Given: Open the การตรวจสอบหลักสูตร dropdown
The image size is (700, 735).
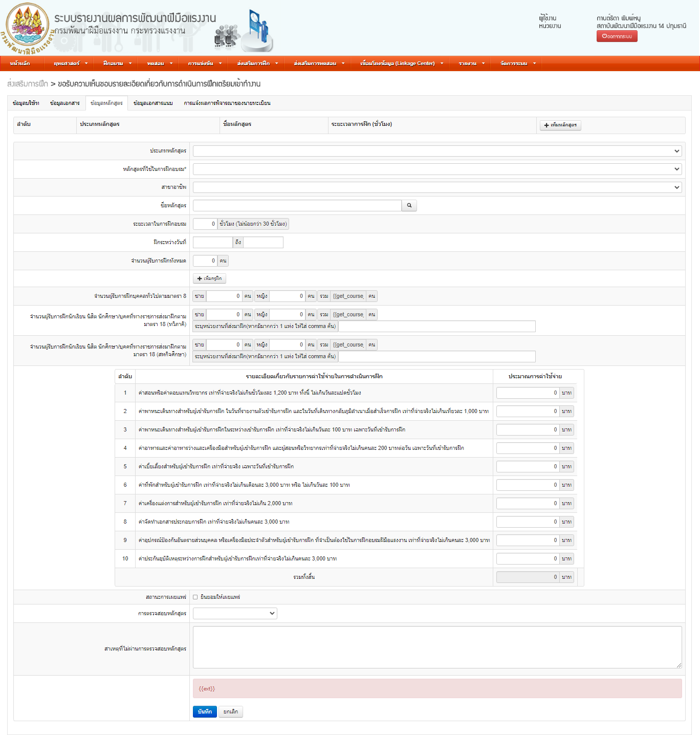Looking at the screenshot, I should click(x=235, y=613).
